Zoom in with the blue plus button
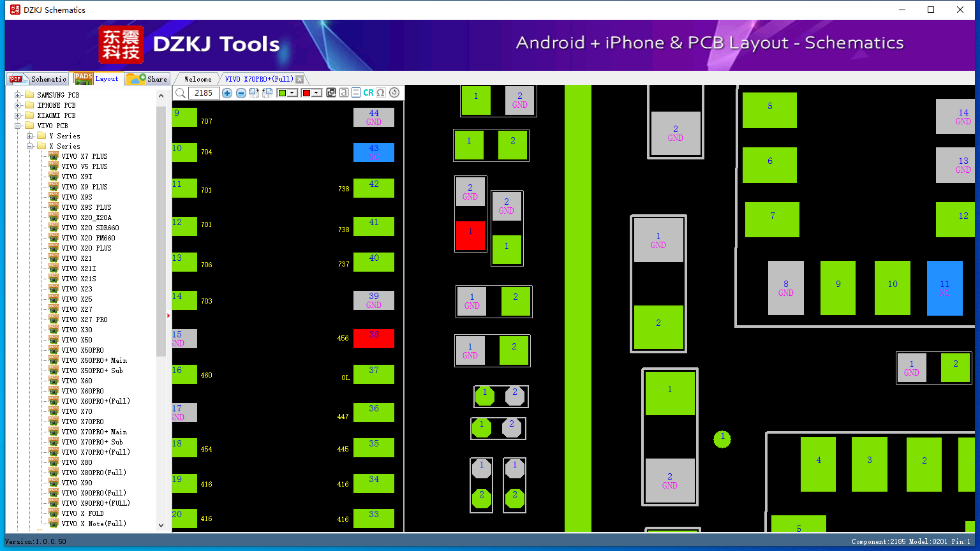Image resolution: width=980 pixels, height=551 pixels. 227,93
